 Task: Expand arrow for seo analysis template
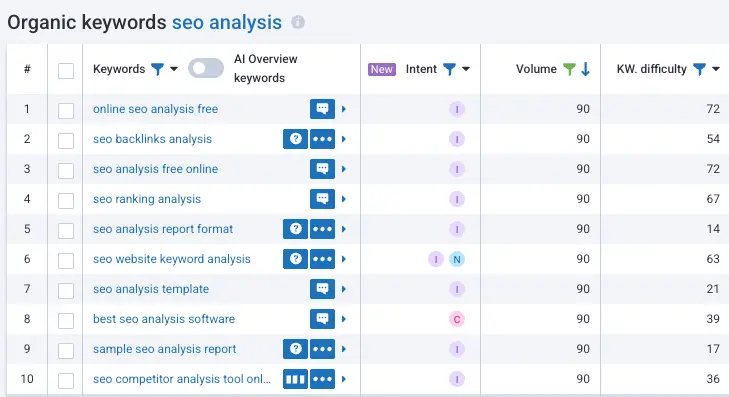click(x=344, y=289)
